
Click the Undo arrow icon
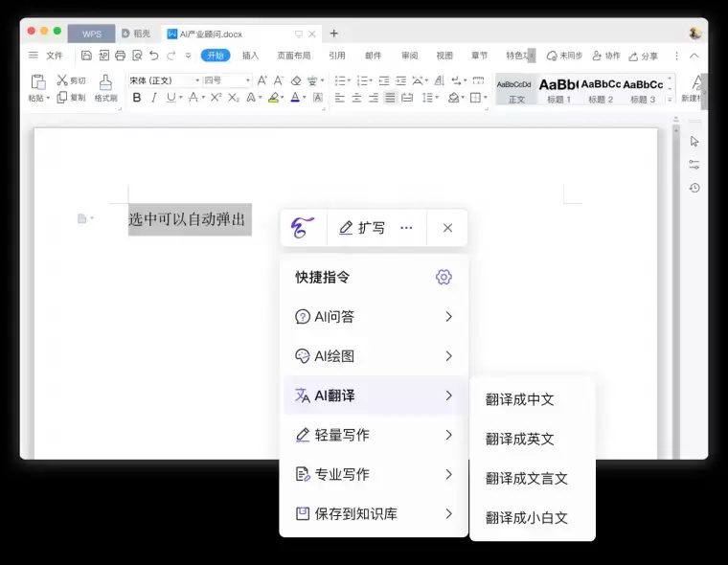[153, 56]
